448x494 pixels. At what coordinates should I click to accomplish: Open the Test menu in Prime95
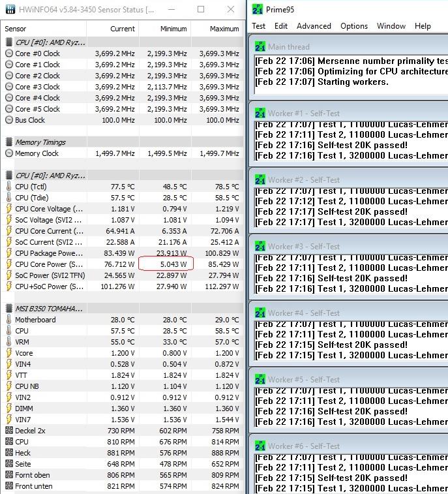pos(258,26)
